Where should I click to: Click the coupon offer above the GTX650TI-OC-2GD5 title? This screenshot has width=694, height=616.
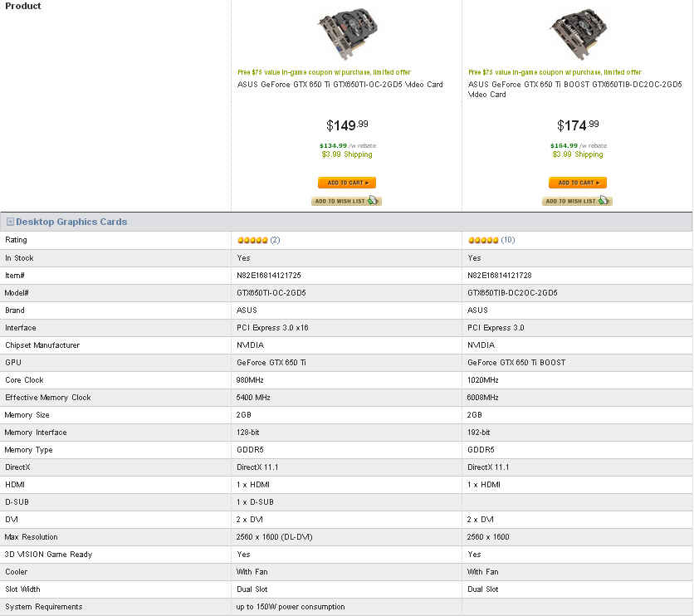pyautogui.click(x=324, y=72)
